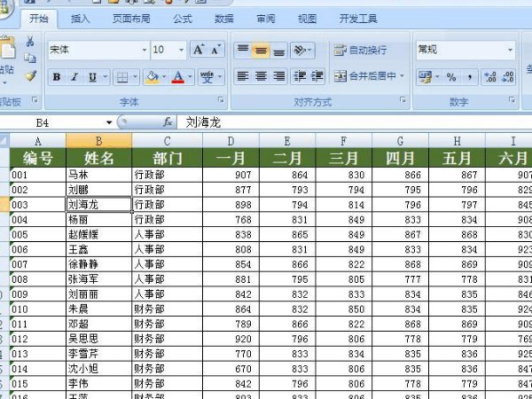Open underline style dropdown arrow
Viewport: 532px width, 399px height.
click(106, 77)
